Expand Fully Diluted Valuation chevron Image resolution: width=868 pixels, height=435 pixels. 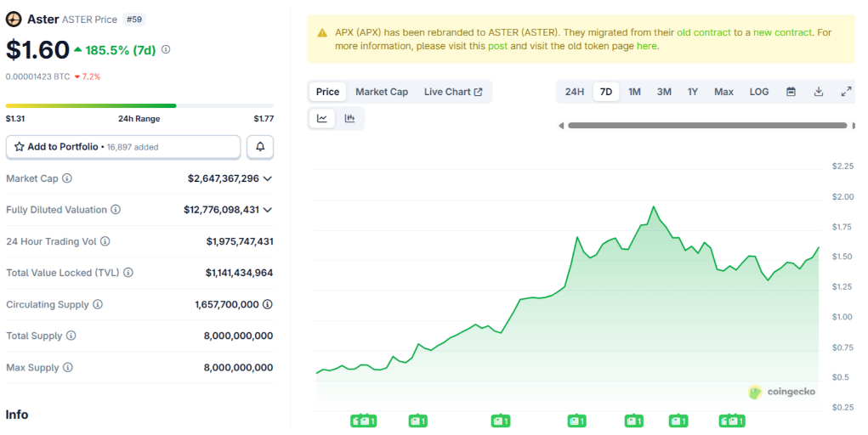pyautogui.click(x=268, y=210)
